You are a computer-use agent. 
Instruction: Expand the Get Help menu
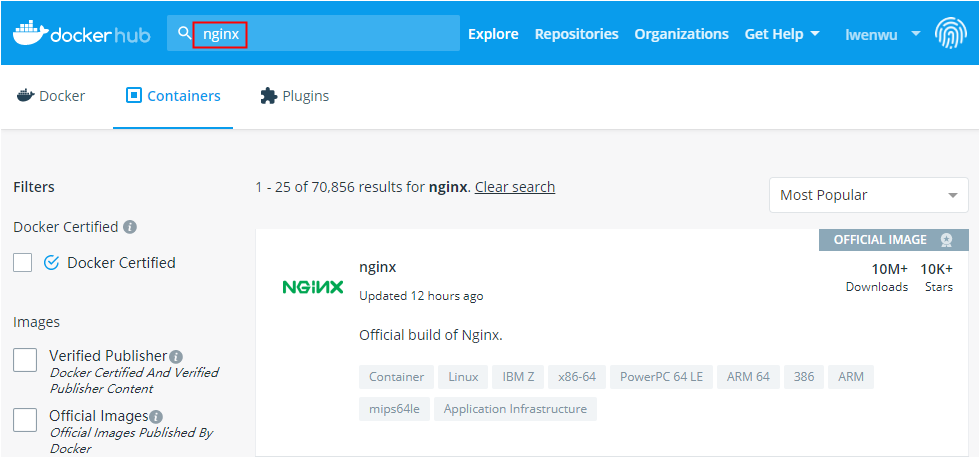coord(782,34)
